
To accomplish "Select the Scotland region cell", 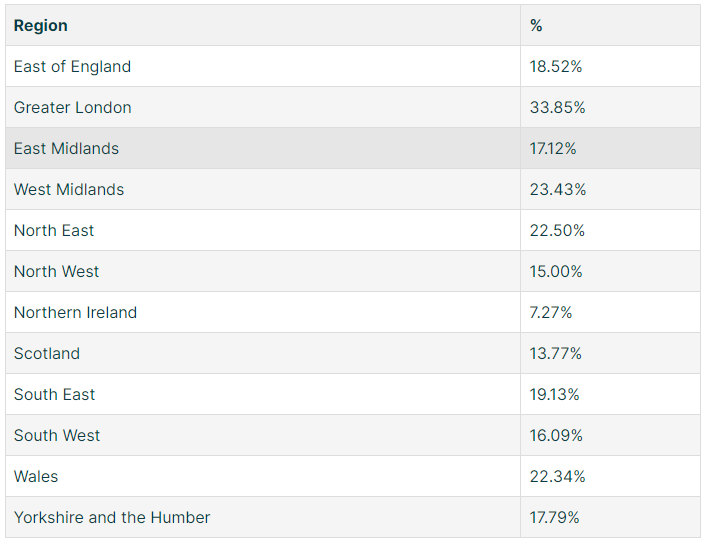I will (x=263, y=353).
